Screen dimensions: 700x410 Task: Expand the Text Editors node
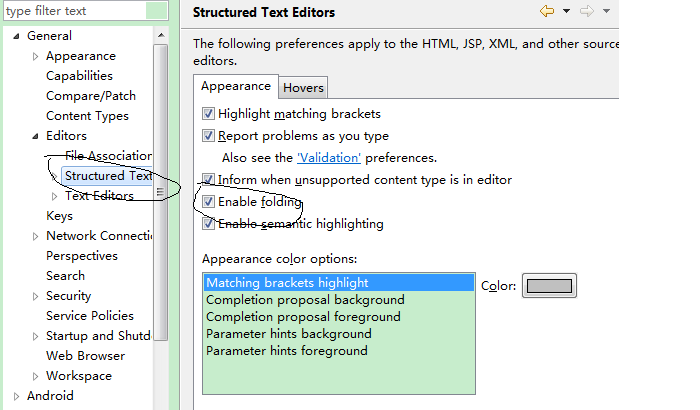[x=55, y=196]
